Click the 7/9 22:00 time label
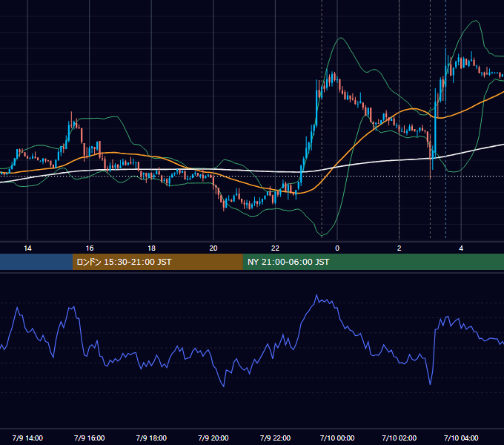Screen dimensions: 504x445 [x=275, y=438]
